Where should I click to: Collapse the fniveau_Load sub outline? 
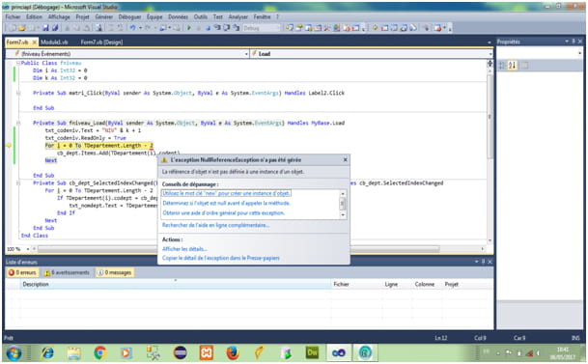click(x=18, y=123)
